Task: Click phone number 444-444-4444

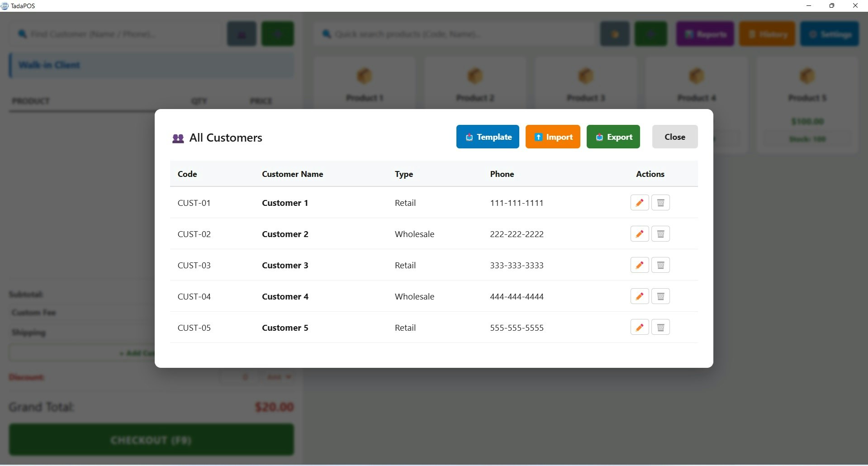Action: [517, 296]
